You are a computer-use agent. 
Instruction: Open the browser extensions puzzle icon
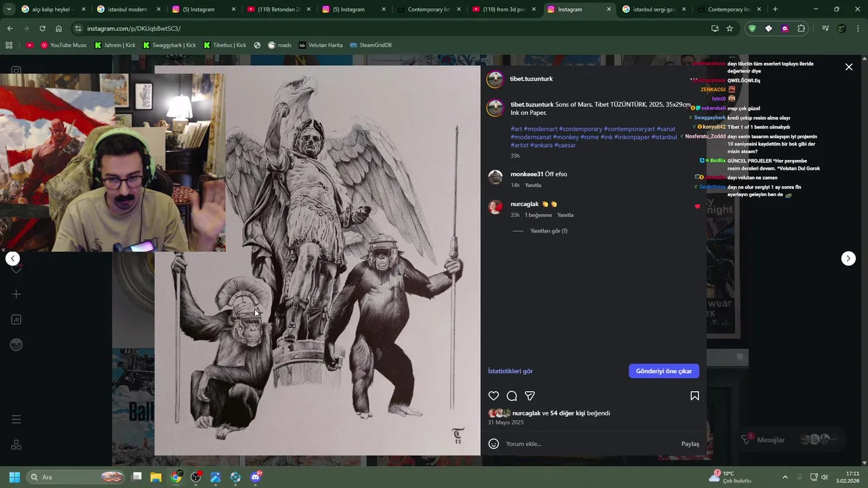point(802,28)
